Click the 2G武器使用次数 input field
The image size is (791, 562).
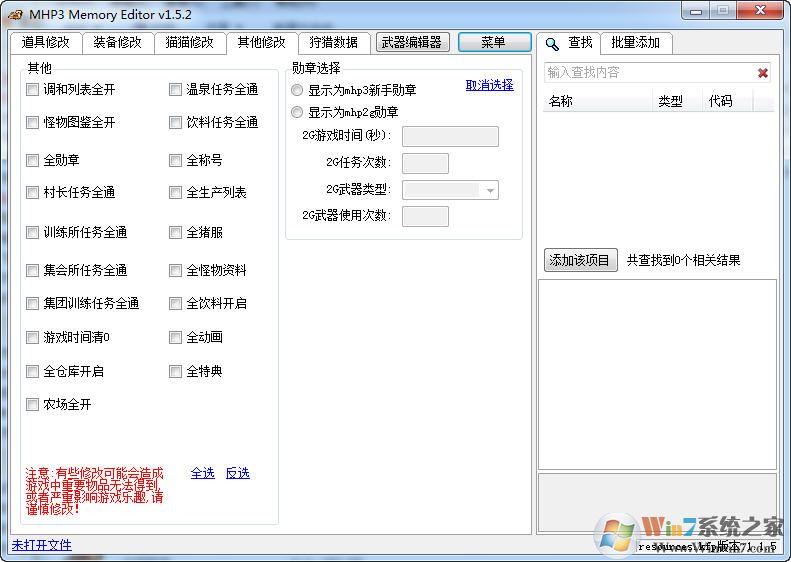[425, 216]
